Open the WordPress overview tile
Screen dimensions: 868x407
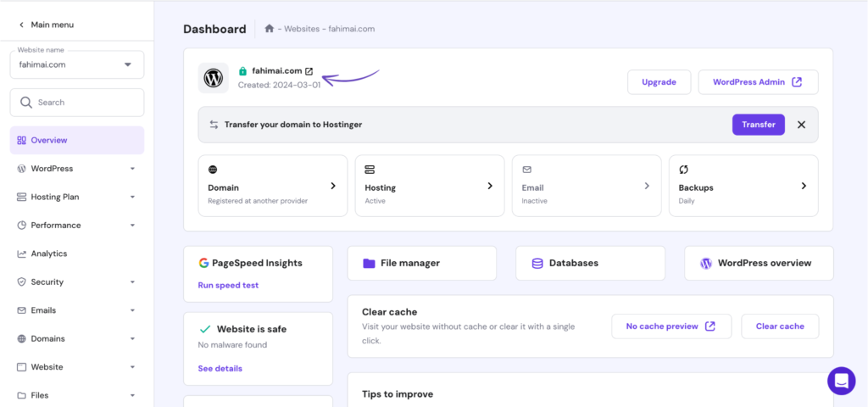coord(759,264)
